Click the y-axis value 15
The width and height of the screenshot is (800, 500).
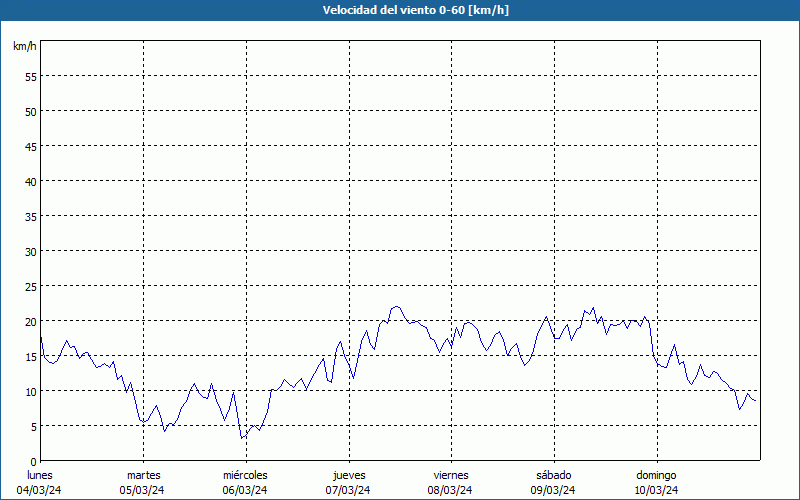click(31, 356)
